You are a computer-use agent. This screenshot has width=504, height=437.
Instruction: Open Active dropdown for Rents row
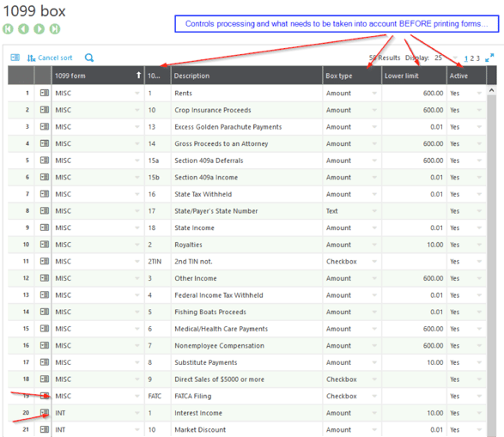point(479,94)
